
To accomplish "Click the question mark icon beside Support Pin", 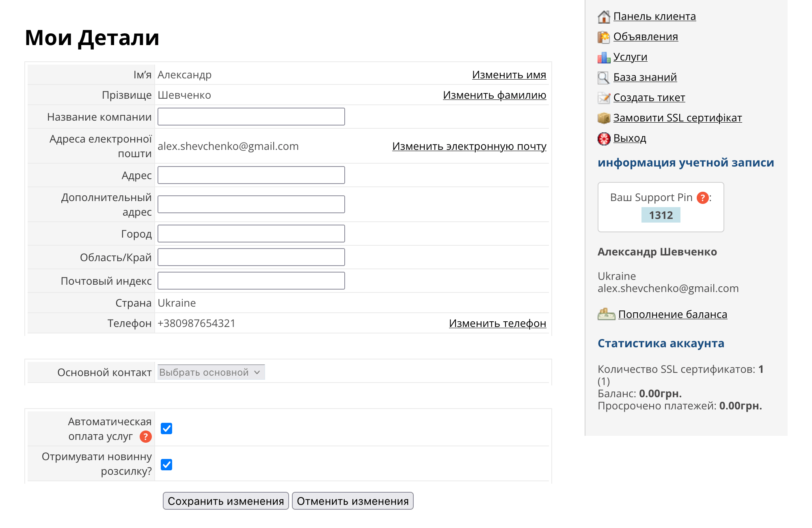I will [702, 198].
